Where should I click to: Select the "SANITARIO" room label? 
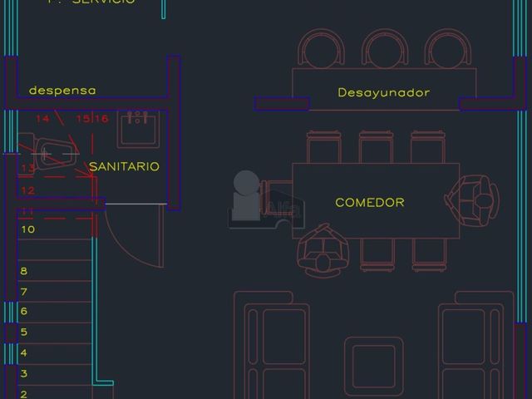pyautogui.click(x=124, y=166)
